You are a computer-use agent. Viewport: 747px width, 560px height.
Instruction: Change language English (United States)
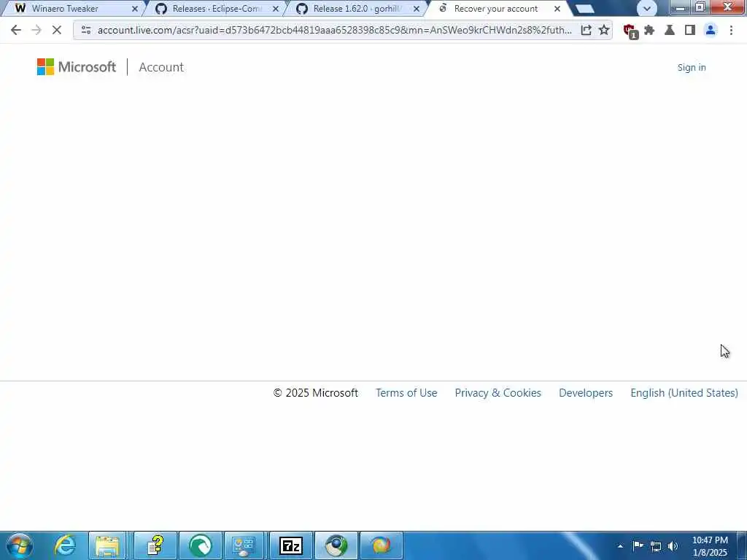coord(684,393)
